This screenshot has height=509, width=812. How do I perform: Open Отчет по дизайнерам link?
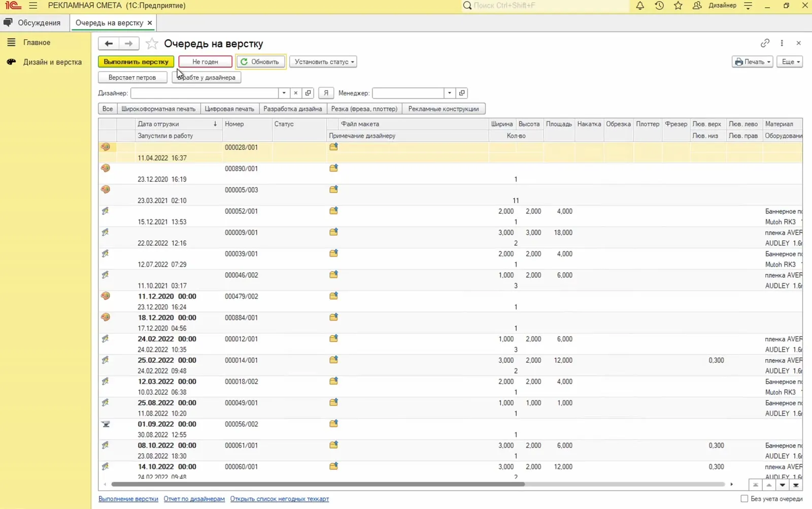(194, 499)
